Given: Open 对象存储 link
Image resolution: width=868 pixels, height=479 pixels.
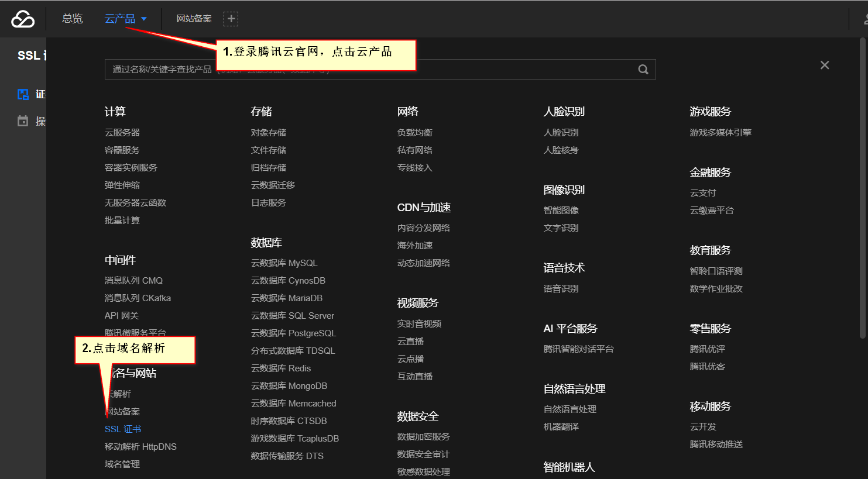Looking at the screenshot, I should pos(269,133).
